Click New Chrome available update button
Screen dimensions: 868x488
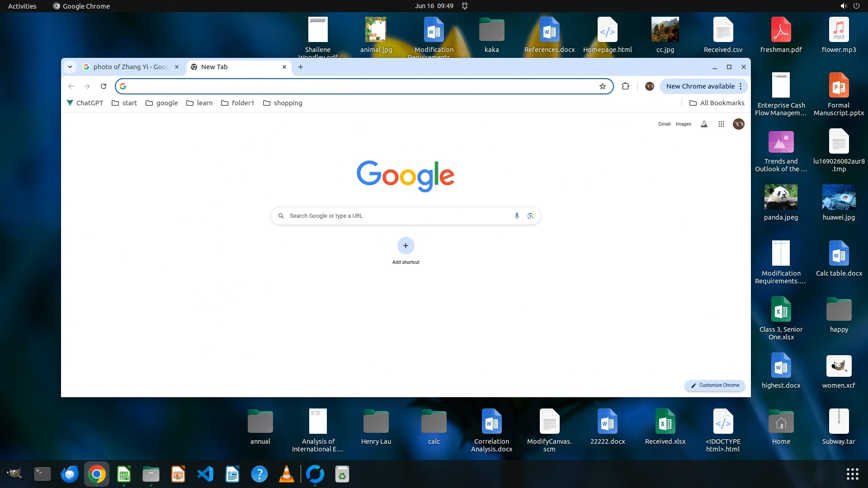pos(700,86)
